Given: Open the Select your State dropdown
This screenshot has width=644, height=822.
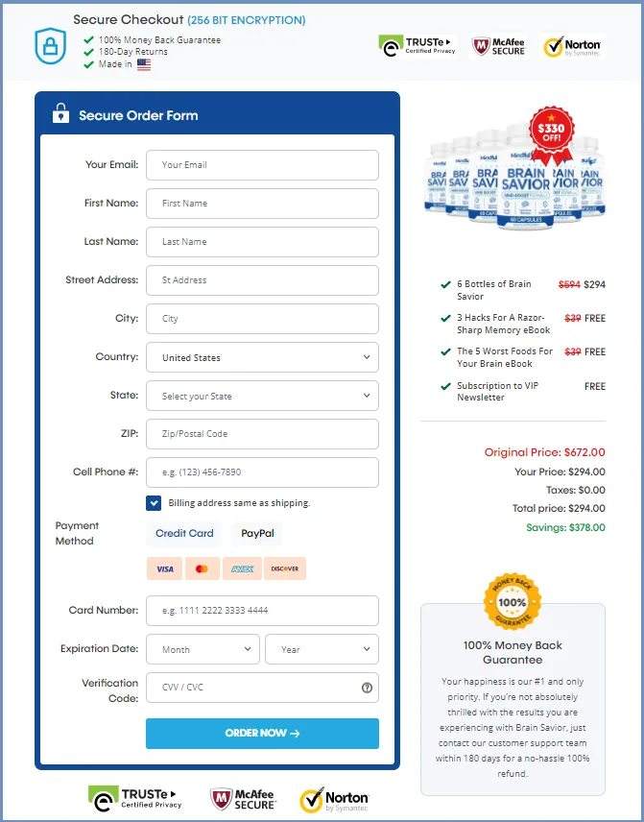Looking at the screenshot, I should (x=262, y=396).
